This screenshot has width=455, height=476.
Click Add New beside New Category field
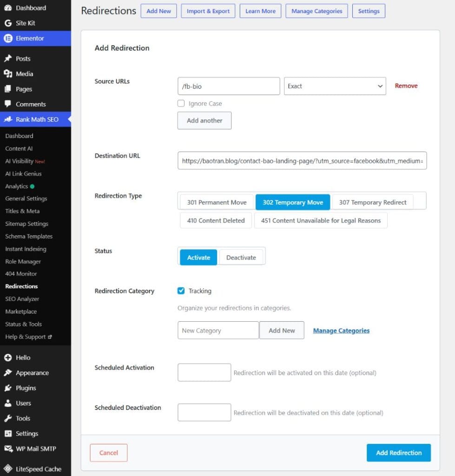(x=282, y=331)
